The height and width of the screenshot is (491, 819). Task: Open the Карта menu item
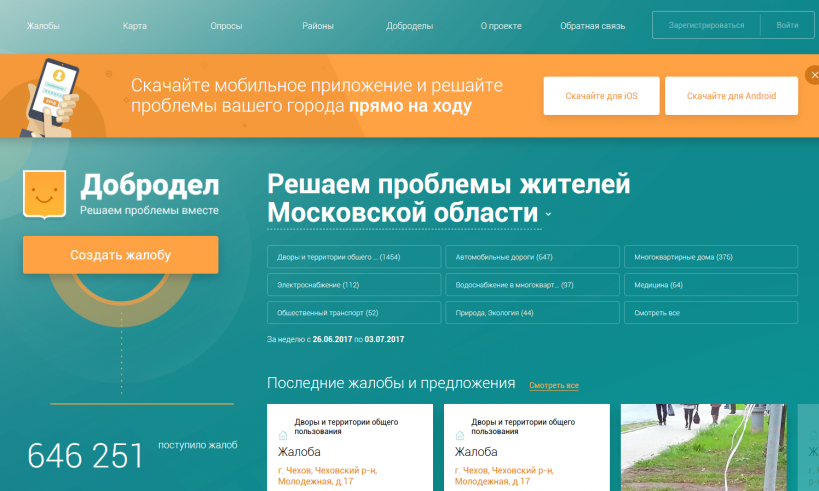[x=134, y=26]
